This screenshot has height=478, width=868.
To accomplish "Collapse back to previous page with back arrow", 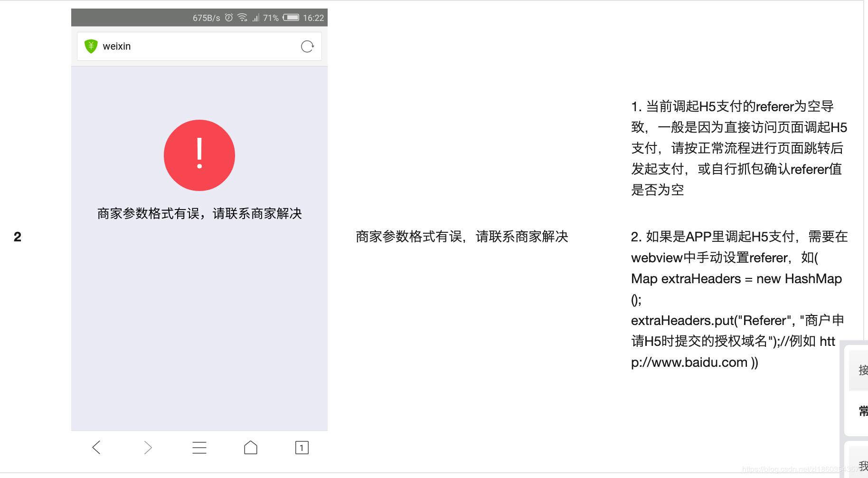I will (96, 447).
